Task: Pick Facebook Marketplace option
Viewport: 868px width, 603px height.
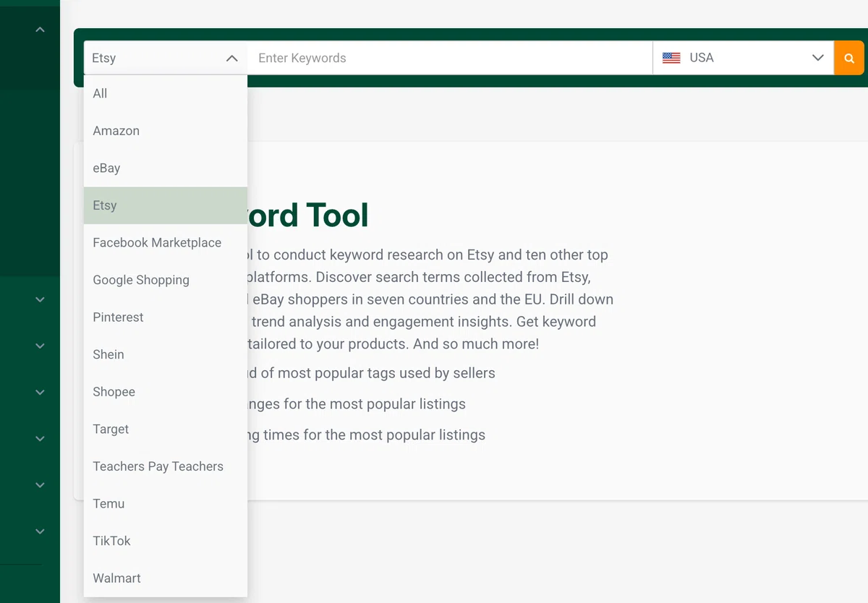Action: point(166,243)
